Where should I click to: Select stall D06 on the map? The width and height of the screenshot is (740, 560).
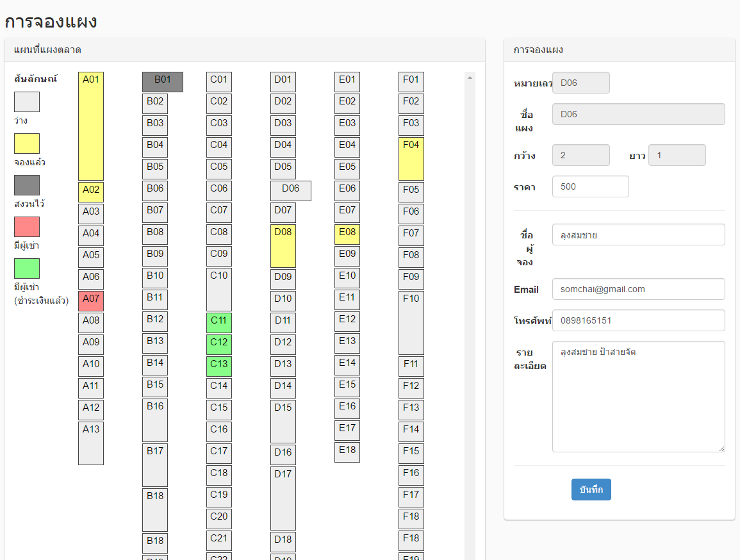pyautogui.click(x=291, y=191)
